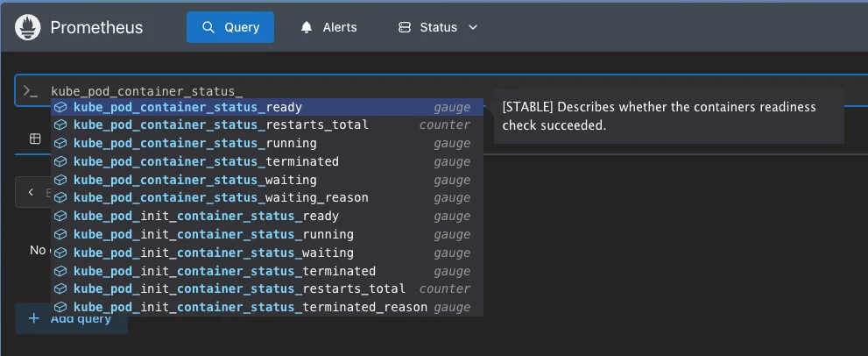Screen dimensions: 868x356
Task: Expand the Status dropdown menu
Action: [x=438, y=27]
